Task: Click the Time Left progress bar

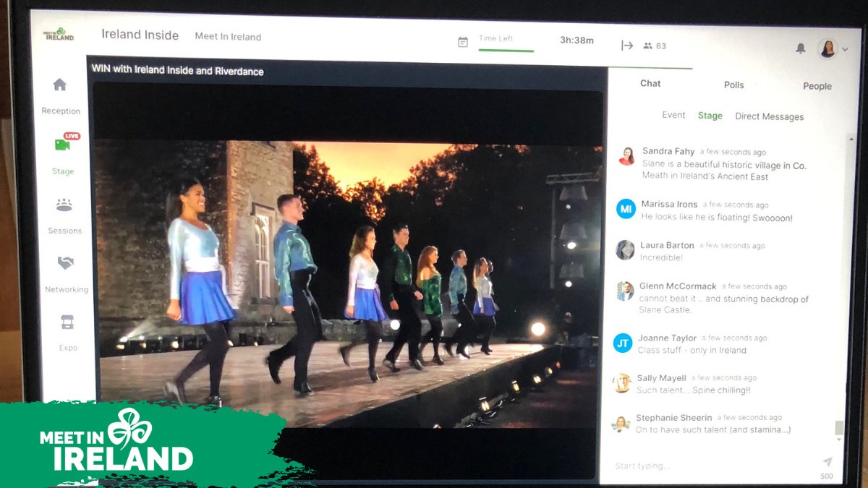Action: coord(506,51)
